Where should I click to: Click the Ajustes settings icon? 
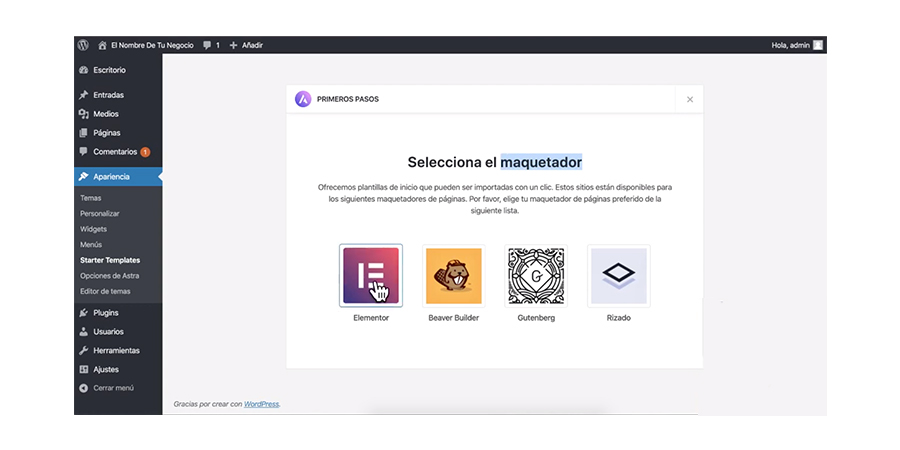pos(83,370)
